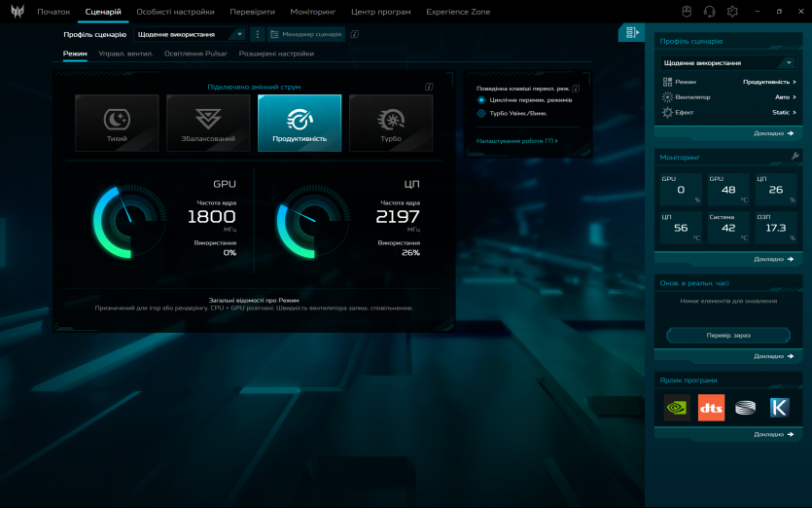Expand Вентилятор Авто setting in sidebar

click(x=729, y=97)
